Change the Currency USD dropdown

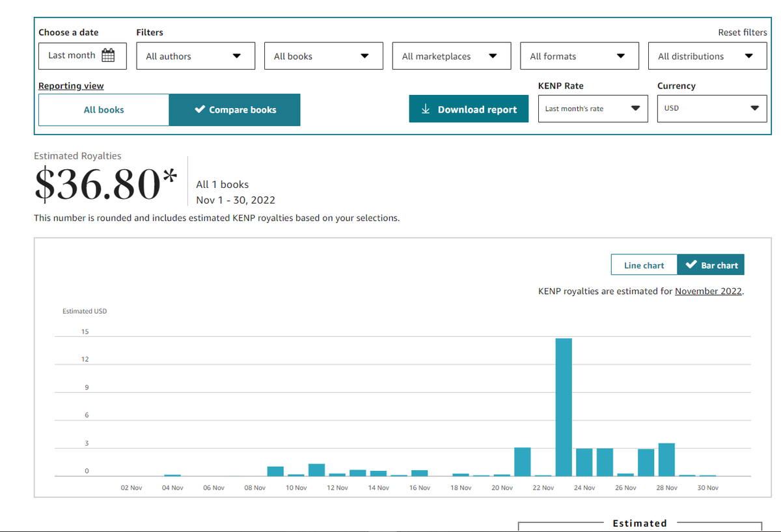(713, 109)
